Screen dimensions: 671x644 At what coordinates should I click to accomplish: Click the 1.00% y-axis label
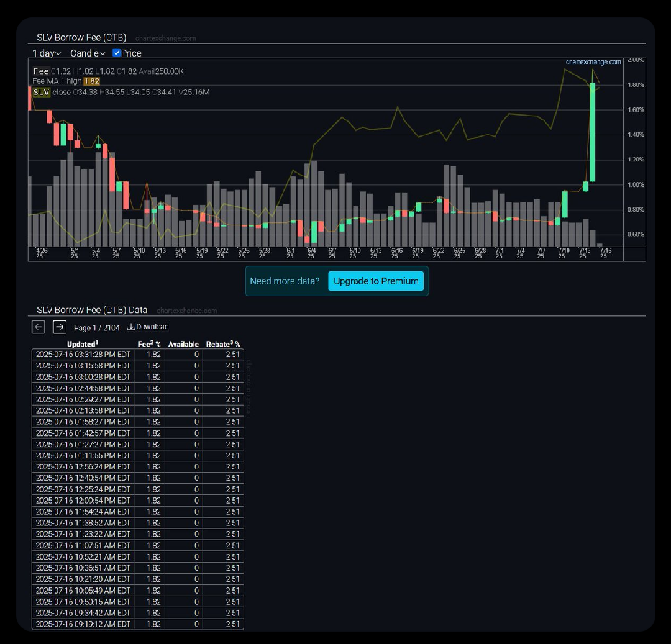pos(636,184)
